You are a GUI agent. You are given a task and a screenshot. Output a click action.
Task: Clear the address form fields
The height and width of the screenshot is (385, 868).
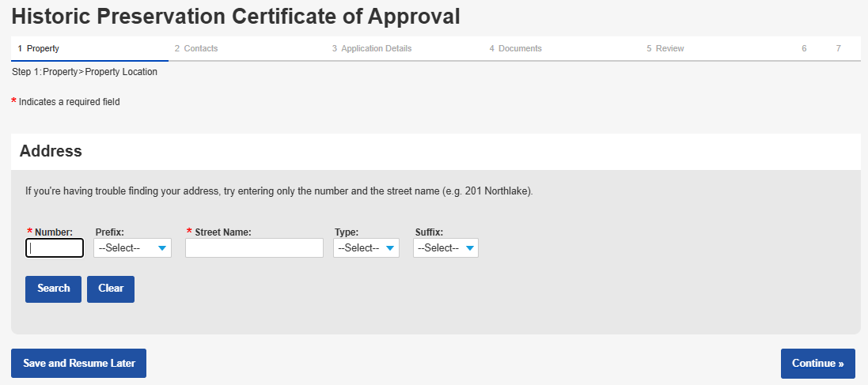click(x=111, y=289)
